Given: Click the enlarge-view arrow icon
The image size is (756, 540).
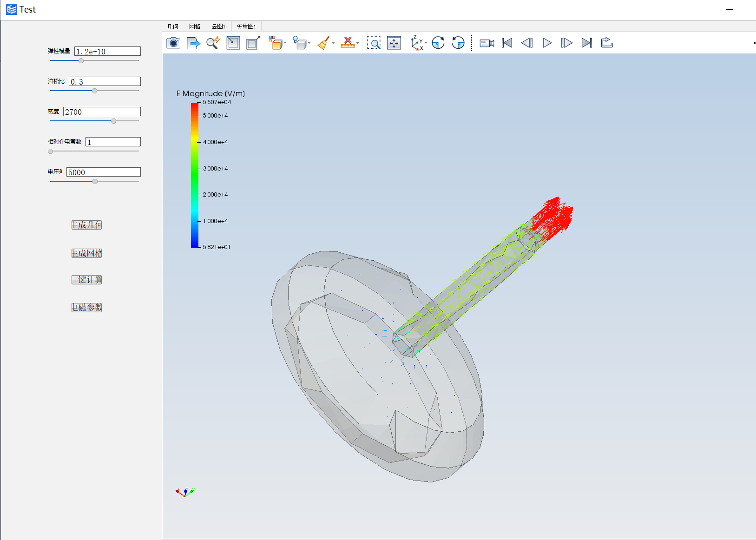Looking at the screenshot, I should pos(253,43).
